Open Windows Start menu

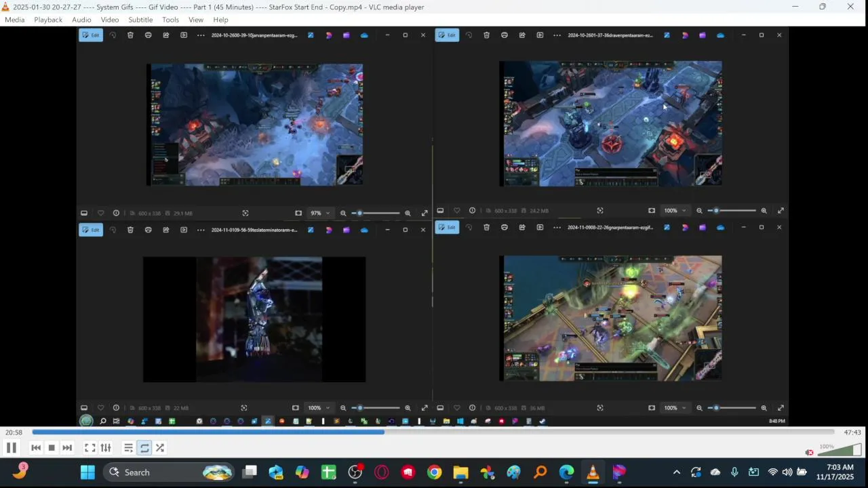click(87, 472)
